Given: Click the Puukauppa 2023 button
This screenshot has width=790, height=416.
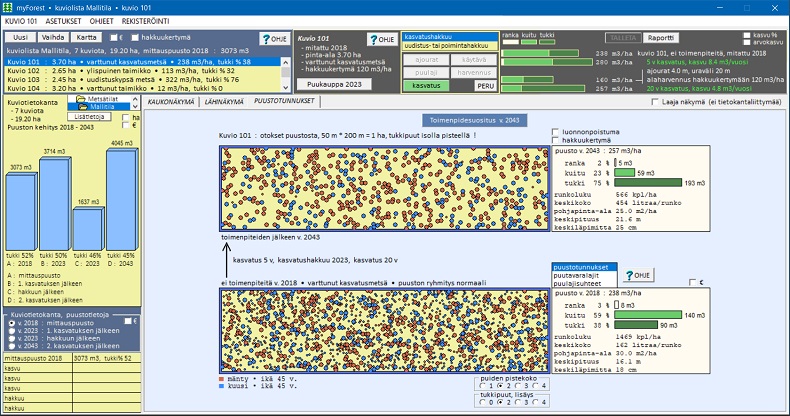Looking at the screenshot, I should [334, 86].
